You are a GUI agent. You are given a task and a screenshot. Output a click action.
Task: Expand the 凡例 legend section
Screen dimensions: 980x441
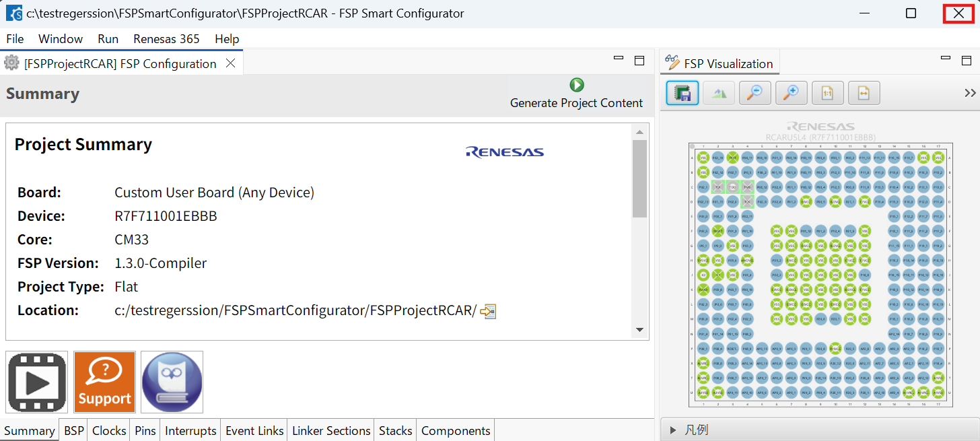(x=673, y=430)
